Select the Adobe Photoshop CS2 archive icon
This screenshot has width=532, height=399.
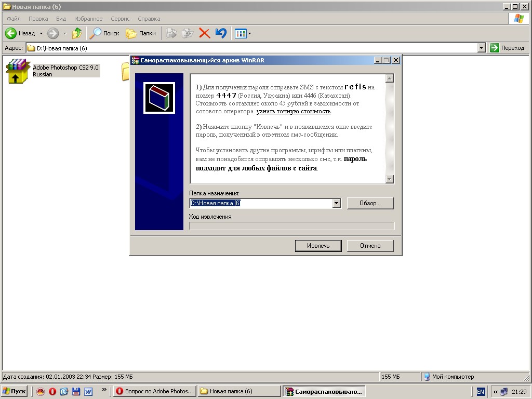click(x=18, y=71)
